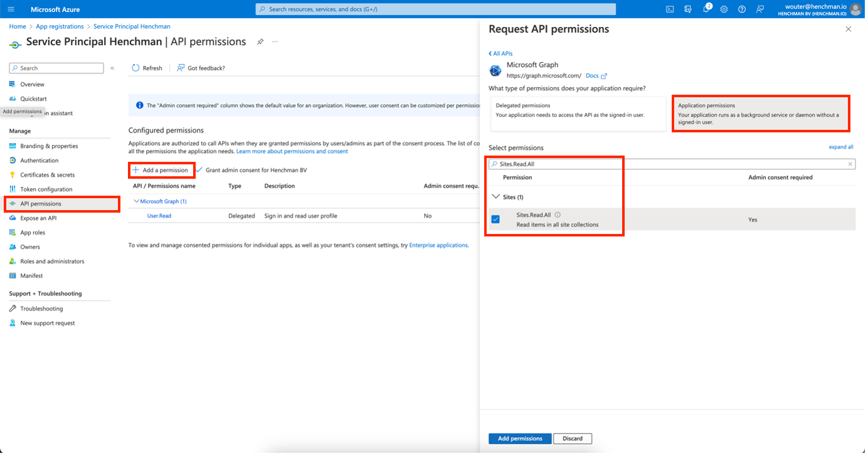This screenshot has height=456, width=868.
Task: Click the Help question mark icon
Action: (x=742, y=9)
